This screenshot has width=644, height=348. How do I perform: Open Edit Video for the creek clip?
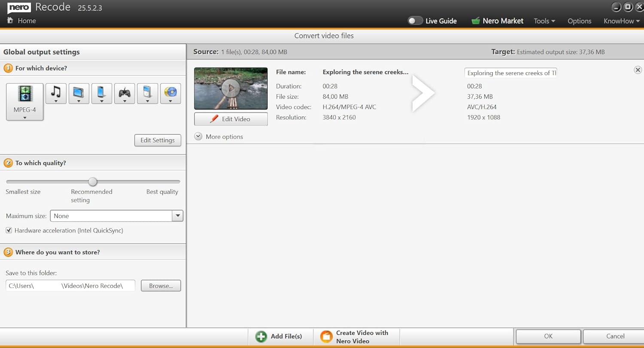pos(231,119)
